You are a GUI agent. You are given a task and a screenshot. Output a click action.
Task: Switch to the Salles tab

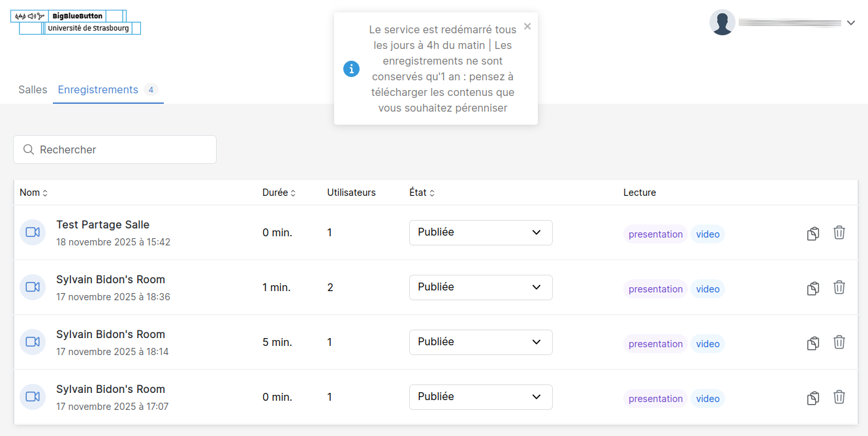tap(33, 89)
